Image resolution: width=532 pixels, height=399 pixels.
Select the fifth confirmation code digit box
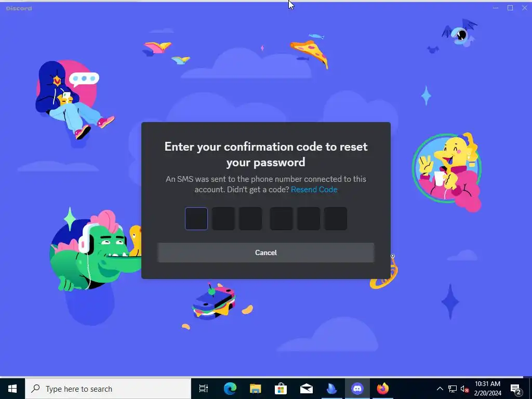tap(309, 219)
